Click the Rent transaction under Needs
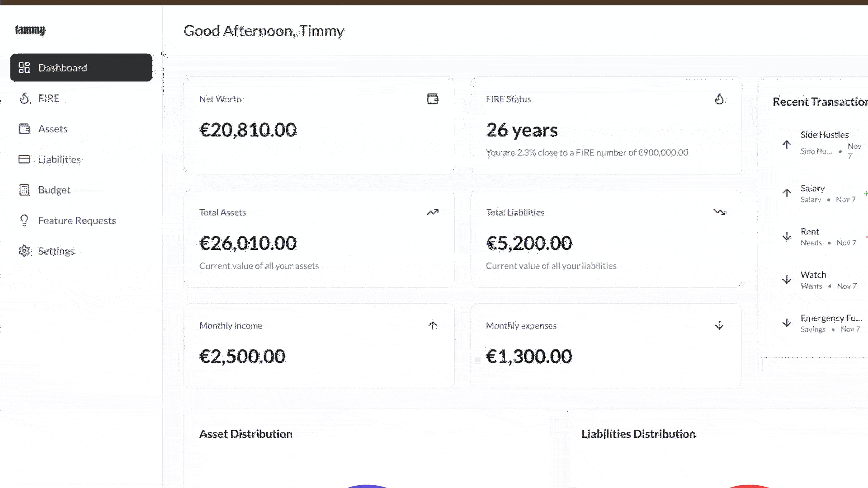 (x=810, y=236)
